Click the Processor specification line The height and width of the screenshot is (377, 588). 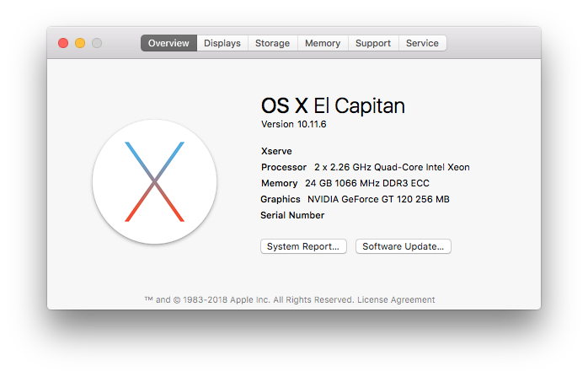(366, 167)
